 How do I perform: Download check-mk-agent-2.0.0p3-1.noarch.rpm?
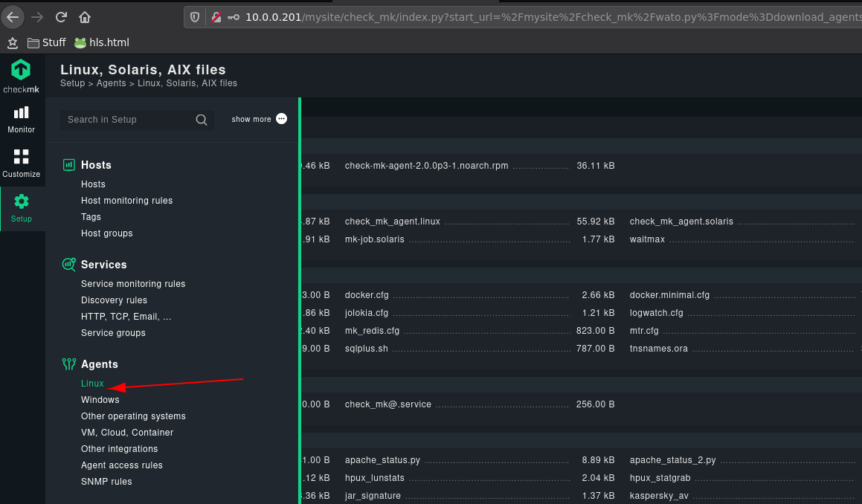[427, 166]
